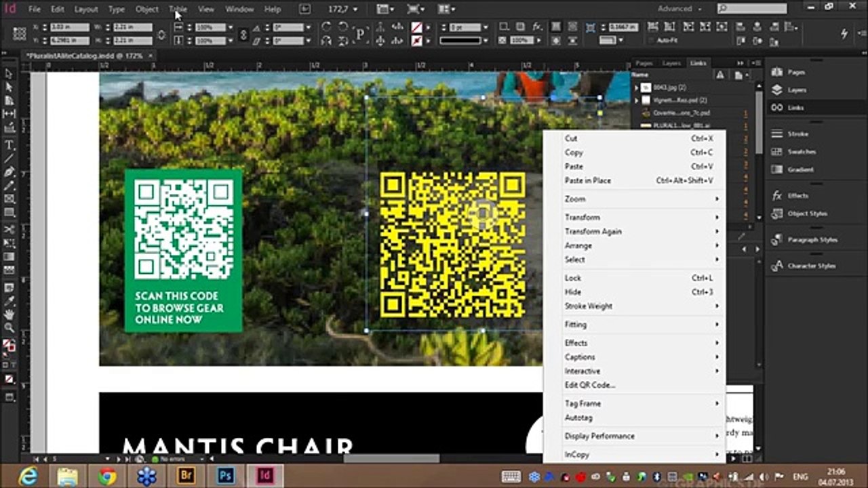
Task: Toggle the fill and stroke swatch in toolbox
Action: (x=9, y=346)
